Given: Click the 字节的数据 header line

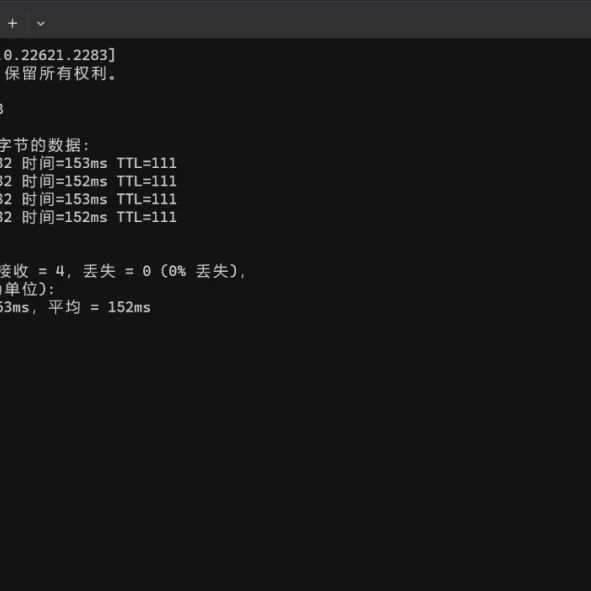Looking at the screenshot, I should (x=44, y=145).
